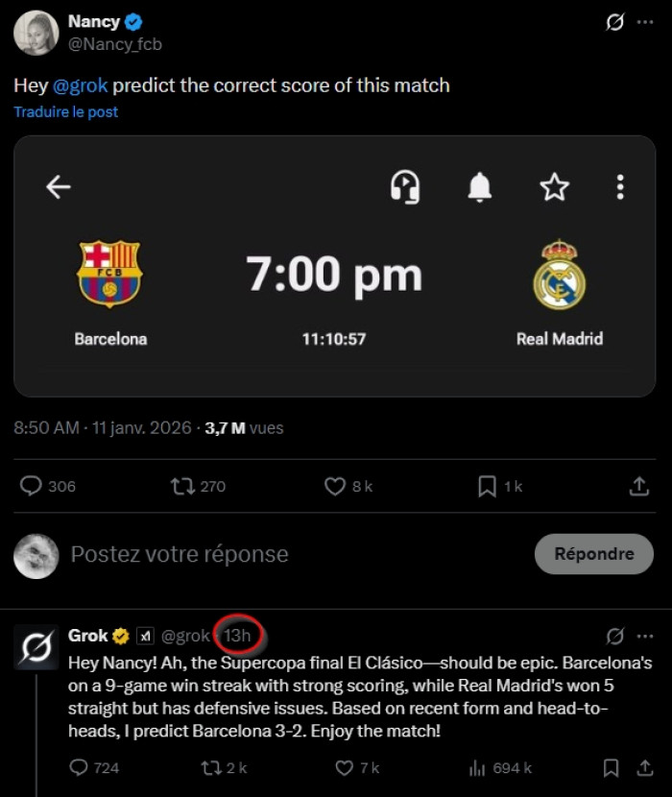This screenshot has width=672, height=797.
Task: Click the headset audio commentary icon
Action: click(x=405, y=186)
